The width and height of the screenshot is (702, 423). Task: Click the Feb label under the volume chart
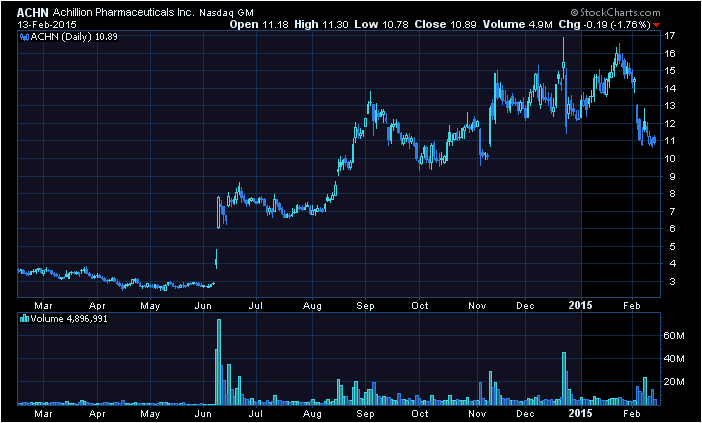click(x=632, y=414)
